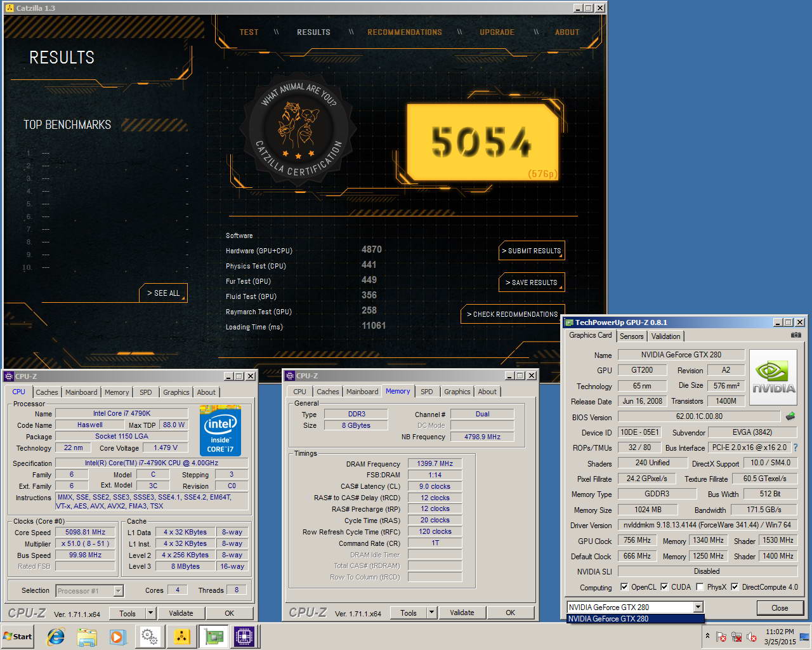
Task: Enable the PhysX checkbox
Action: pyautogui.click(x=700, y=587)
